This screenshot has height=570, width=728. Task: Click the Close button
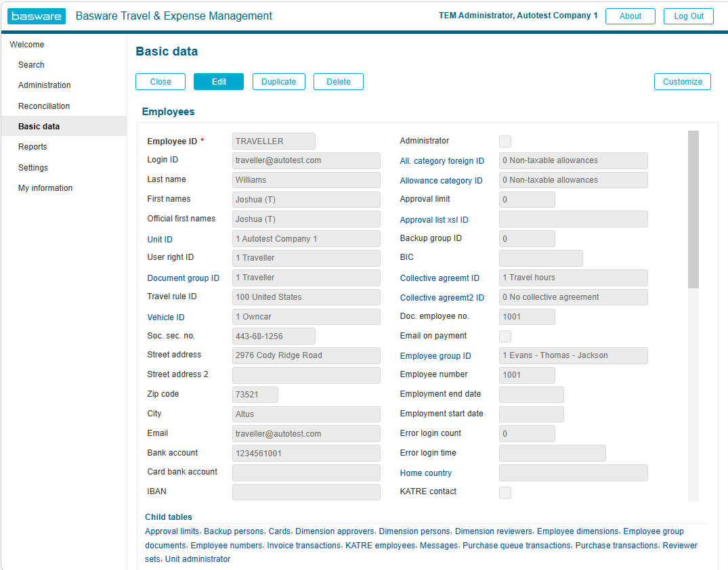point(160,82)
